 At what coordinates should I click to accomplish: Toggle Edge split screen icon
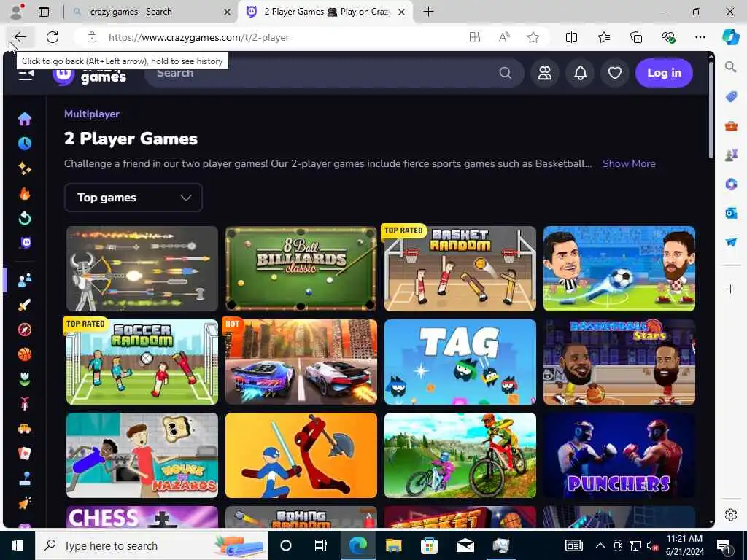tap(571, 37)
